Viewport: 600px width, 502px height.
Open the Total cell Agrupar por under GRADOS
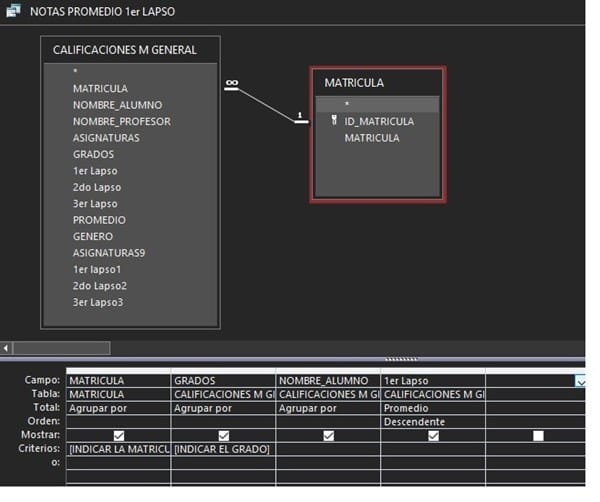223,408
